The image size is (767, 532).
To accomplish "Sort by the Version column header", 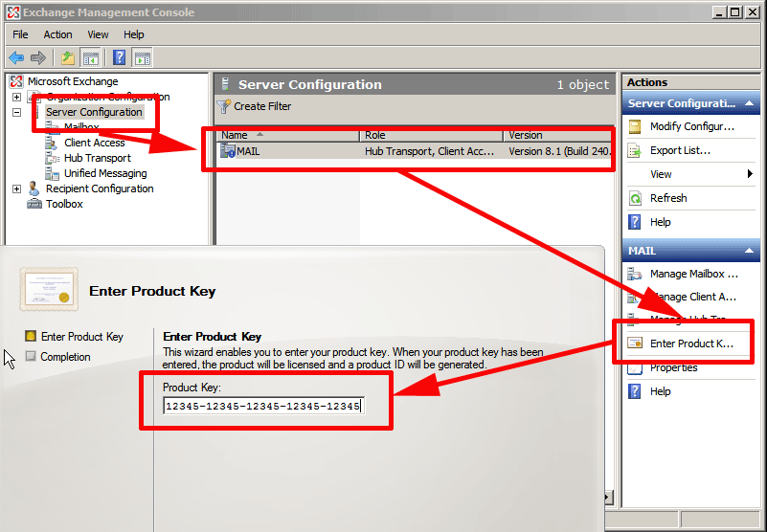I will [x=557, y=135].
